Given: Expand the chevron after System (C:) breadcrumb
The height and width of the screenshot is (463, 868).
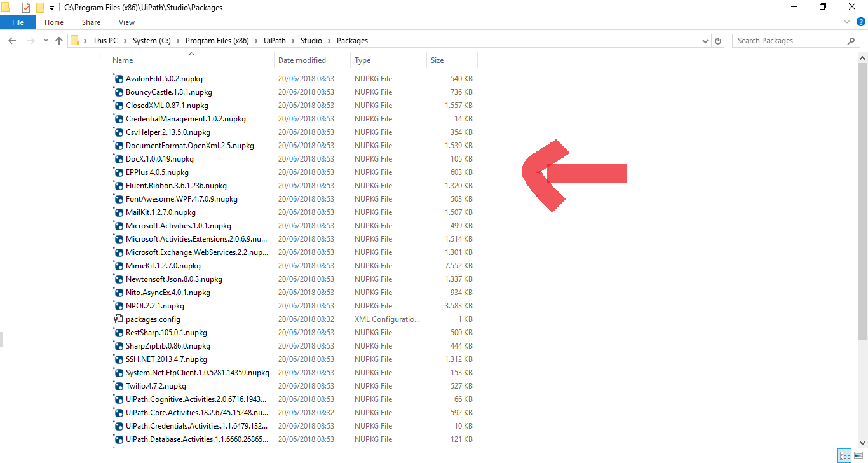Looking at the screenshot, I should click(178, 41).
